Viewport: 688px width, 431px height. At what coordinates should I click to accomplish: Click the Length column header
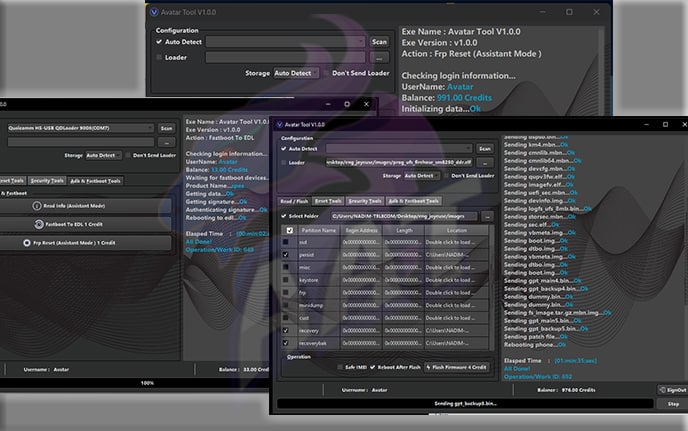pyautogui.click(x=404, y=230)
